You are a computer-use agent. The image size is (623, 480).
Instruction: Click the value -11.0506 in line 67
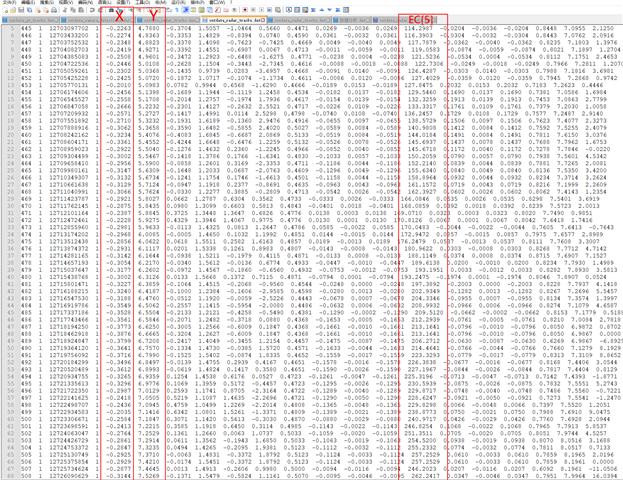(605, 469)
